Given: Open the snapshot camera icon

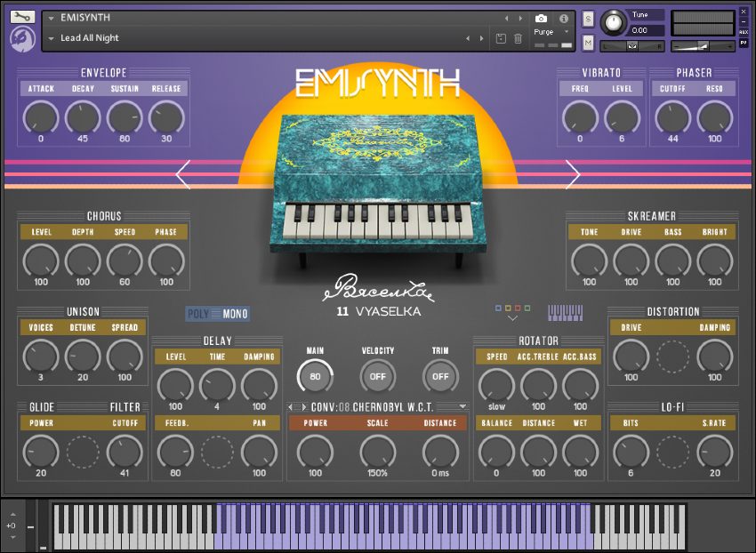Looking at the screenshot, I should click(541, 17).
